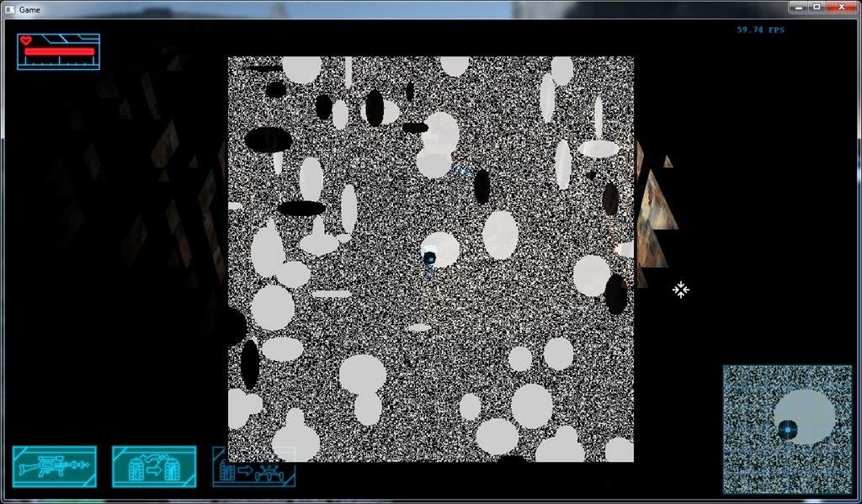Click the dimmed tower-to-rover ability icon
862x504 pixels.
pyautogui.click(x=254, y=467)
